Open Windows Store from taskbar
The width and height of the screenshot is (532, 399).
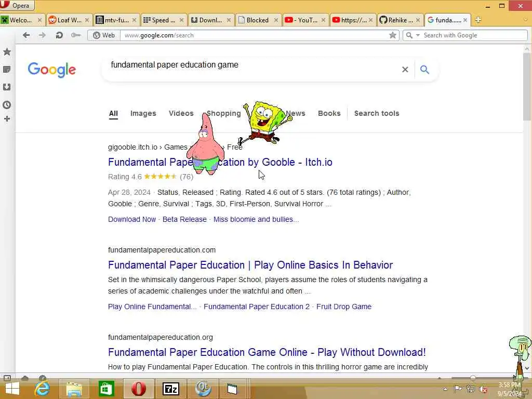click(106, 389)
